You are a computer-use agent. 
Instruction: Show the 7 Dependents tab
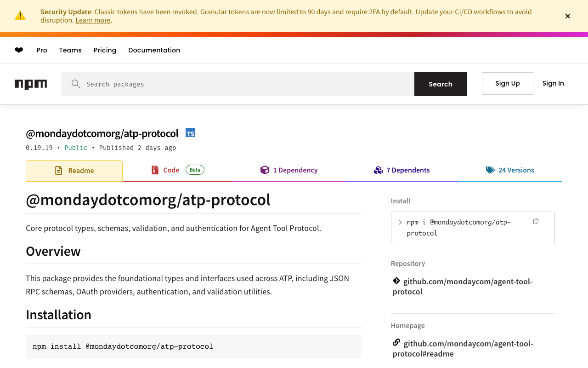[x=402, y=170]
